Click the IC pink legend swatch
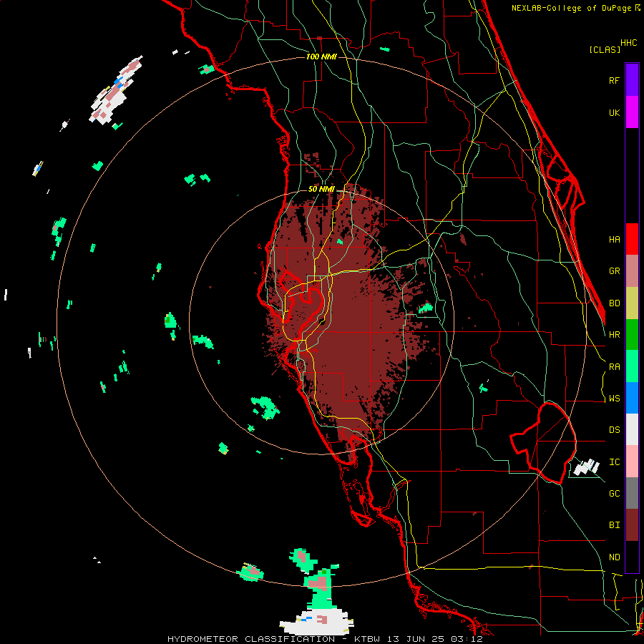 click(x=632, y=462)
